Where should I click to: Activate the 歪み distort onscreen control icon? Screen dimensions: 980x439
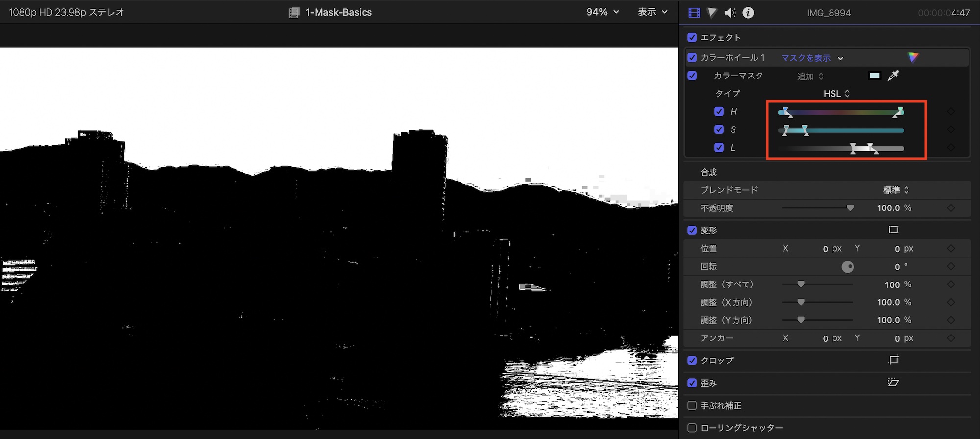[893, 383]
